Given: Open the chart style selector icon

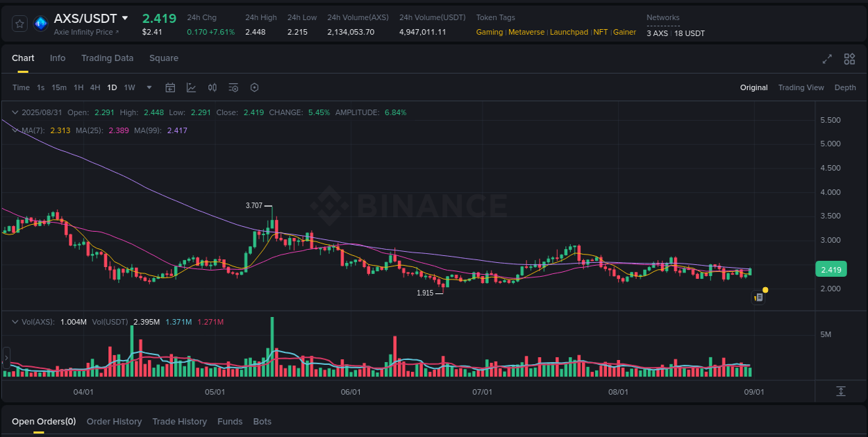Looking at the screenshot, I should (191, 87).
